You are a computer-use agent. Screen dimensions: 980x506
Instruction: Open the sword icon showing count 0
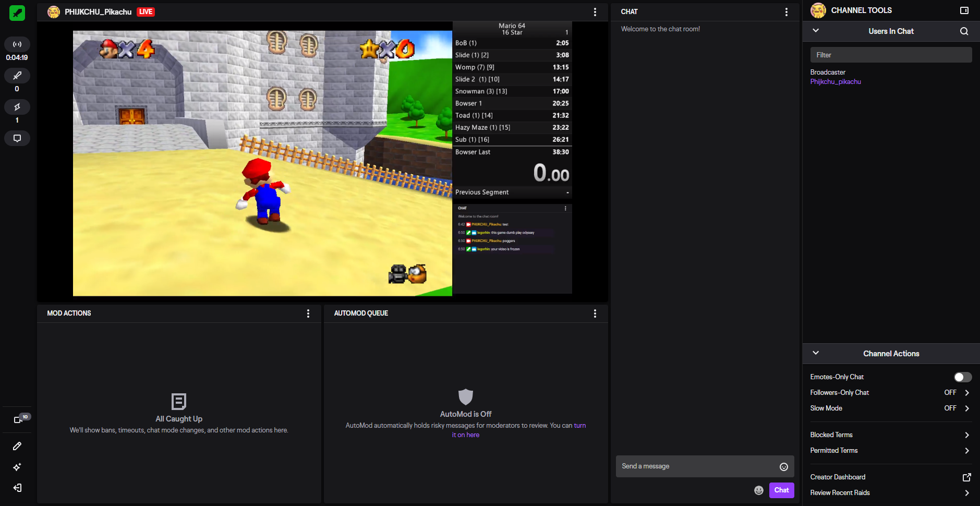coord(17,76)
